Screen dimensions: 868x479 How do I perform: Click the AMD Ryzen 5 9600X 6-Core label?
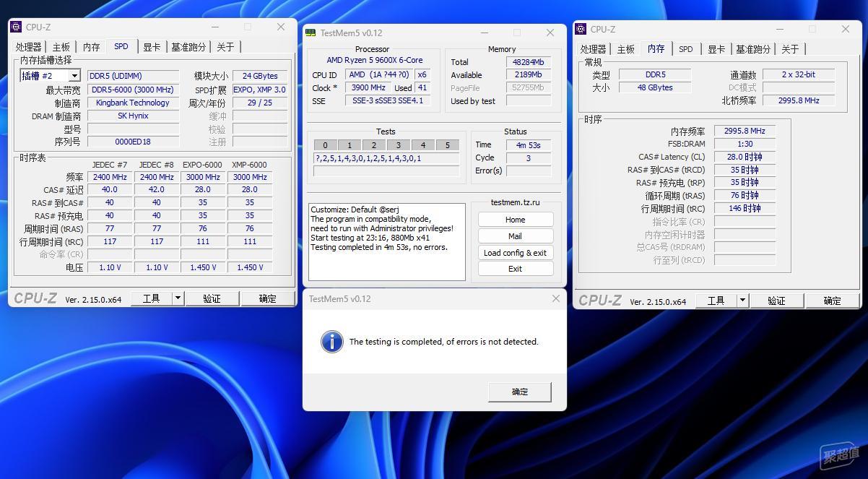point(375,60)
